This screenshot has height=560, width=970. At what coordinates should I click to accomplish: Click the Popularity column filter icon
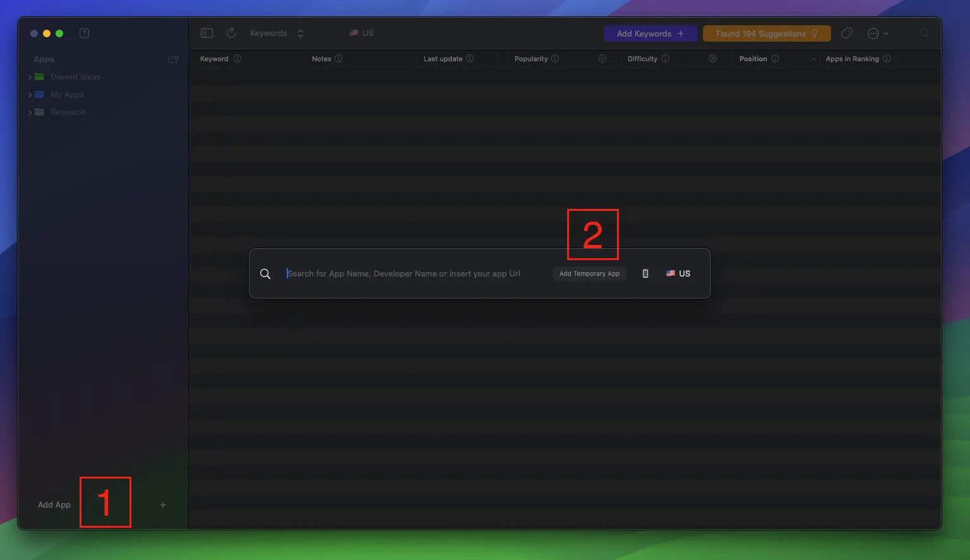point(602,59)
